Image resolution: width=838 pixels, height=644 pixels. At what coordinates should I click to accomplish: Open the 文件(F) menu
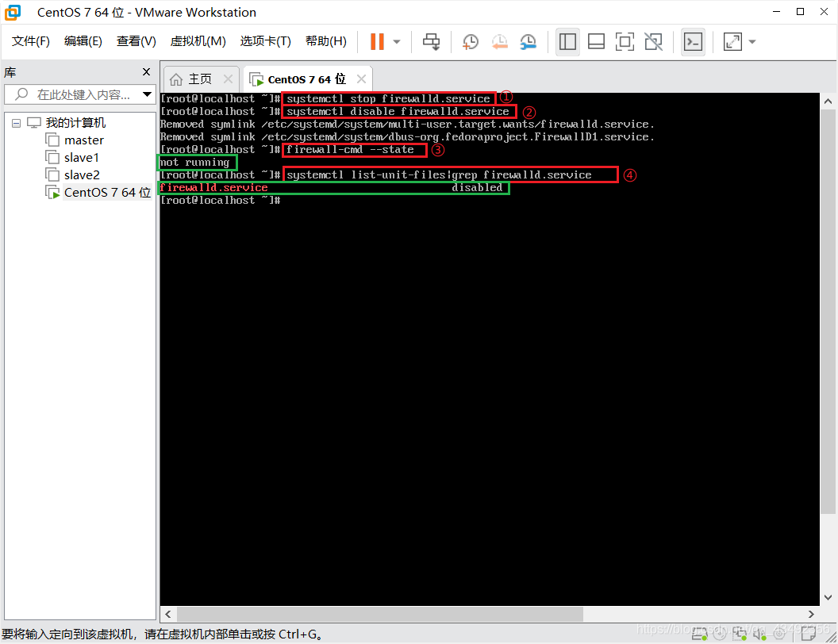click(x=30, y=41)
